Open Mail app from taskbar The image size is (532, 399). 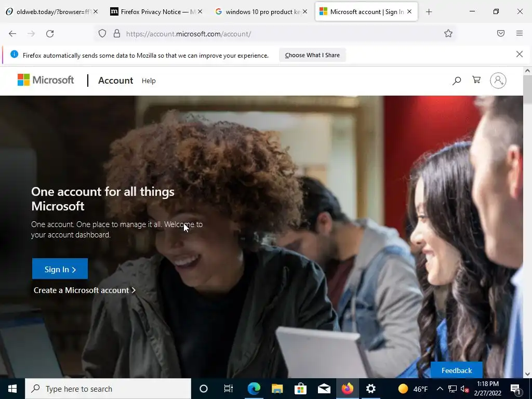point(324,389)
